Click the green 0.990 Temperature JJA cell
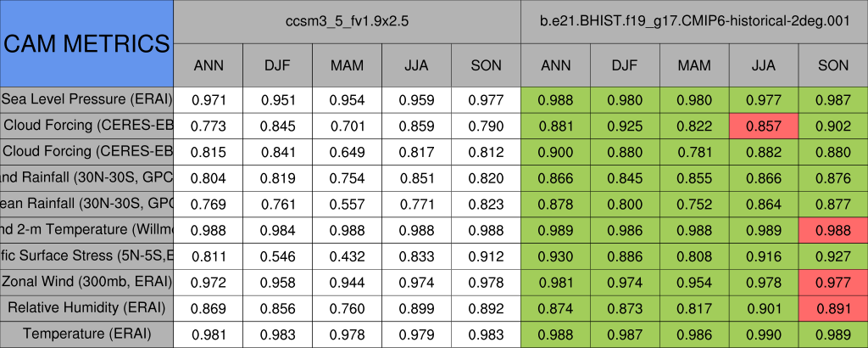 pos(764,334)
